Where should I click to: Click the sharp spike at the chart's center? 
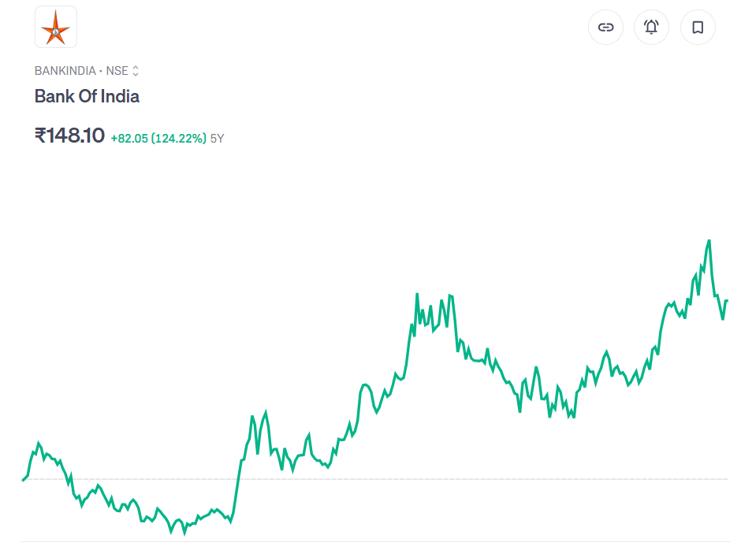coord(417,295)
